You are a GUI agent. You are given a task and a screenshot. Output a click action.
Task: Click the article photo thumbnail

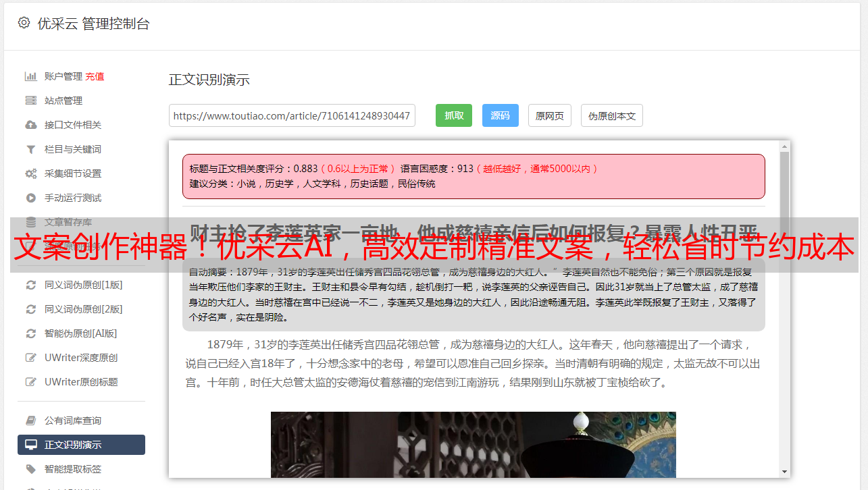click(474, 444)
